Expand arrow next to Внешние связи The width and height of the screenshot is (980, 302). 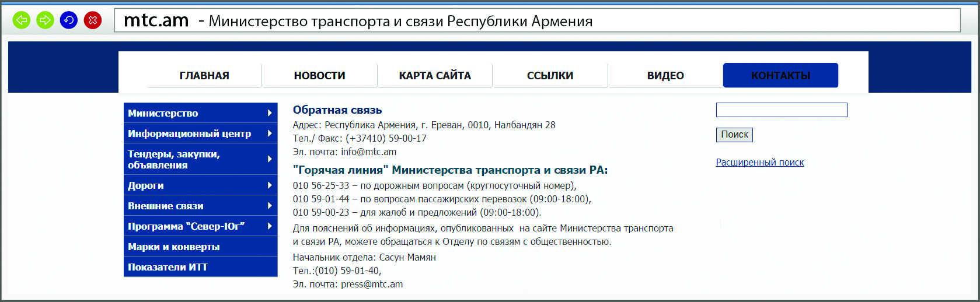[x=270, y=206]
